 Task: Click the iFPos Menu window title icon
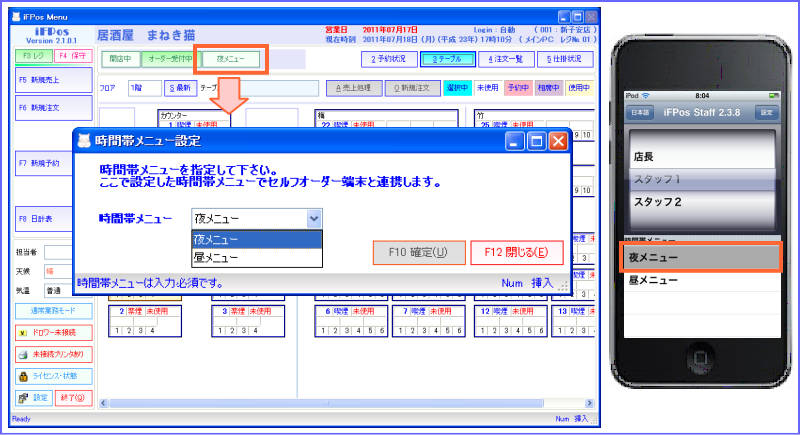coord(18,15)
